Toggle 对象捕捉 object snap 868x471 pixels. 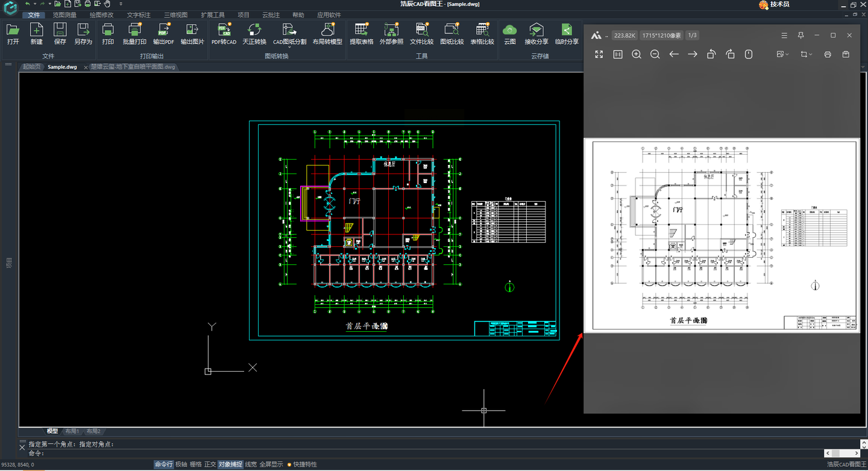230,464
